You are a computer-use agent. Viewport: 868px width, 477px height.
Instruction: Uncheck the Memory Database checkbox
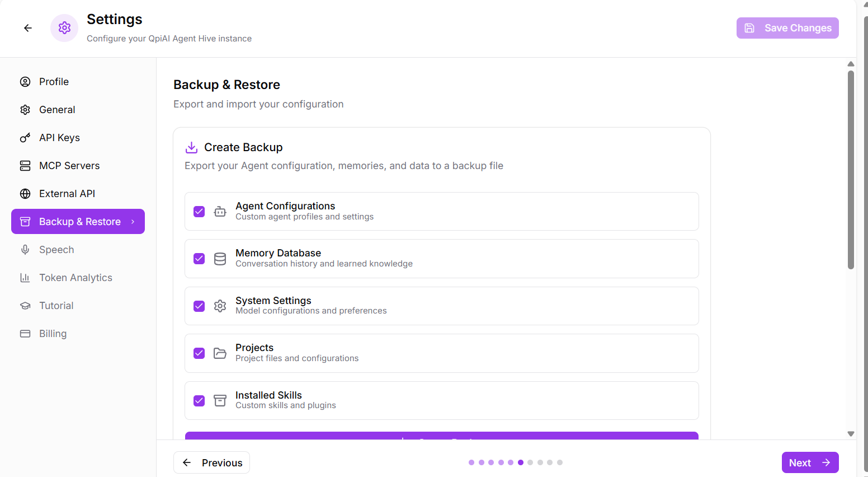pos(199,259)
